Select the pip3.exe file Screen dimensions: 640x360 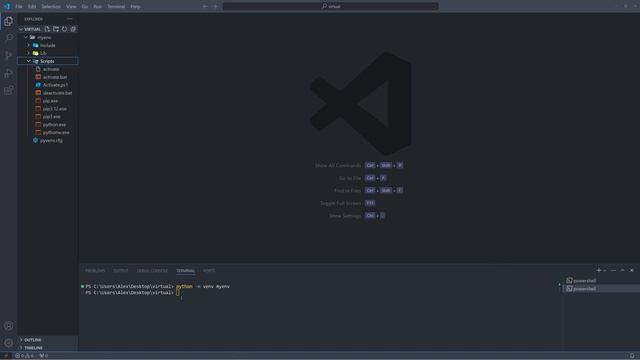pos(51,117)
